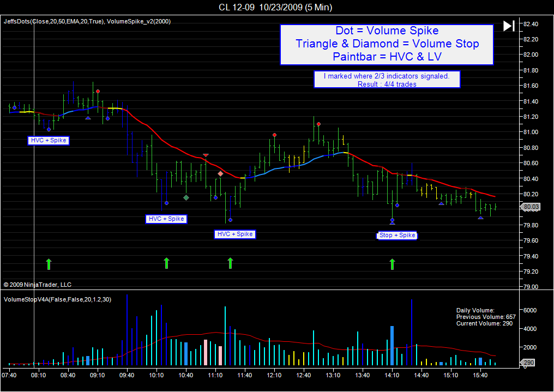
Task: Click the tall dark blue volume bar near 14:30
Action: pyautogui.click(x=412, y=333)
